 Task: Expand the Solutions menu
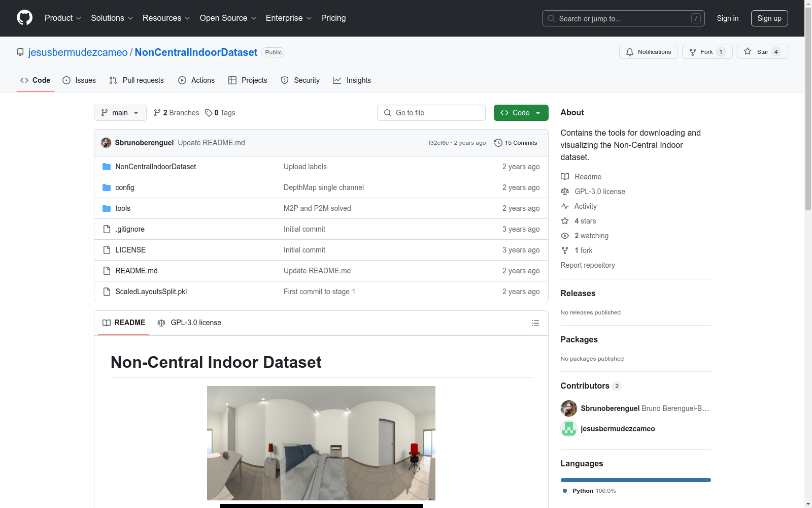(x=112, y=18)
